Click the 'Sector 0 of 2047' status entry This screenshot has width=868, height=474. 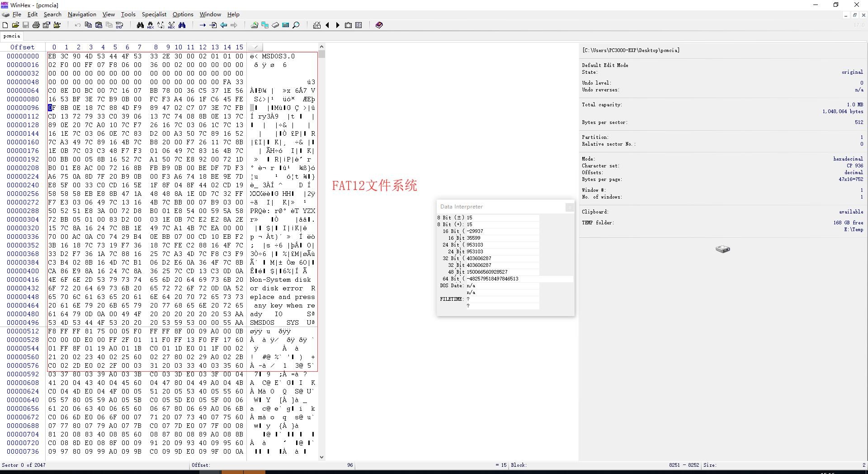24,465
